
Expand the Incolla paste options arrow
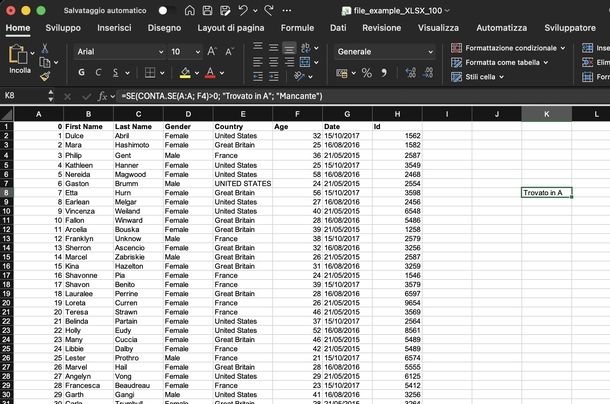[x=33, y=53]
